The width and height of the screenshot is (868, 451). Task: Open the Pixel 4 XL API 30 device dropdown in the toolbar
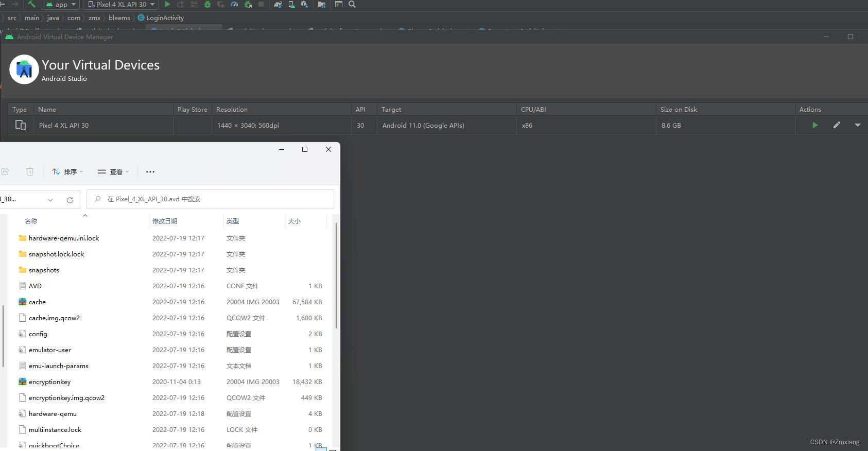pos(121,4)
